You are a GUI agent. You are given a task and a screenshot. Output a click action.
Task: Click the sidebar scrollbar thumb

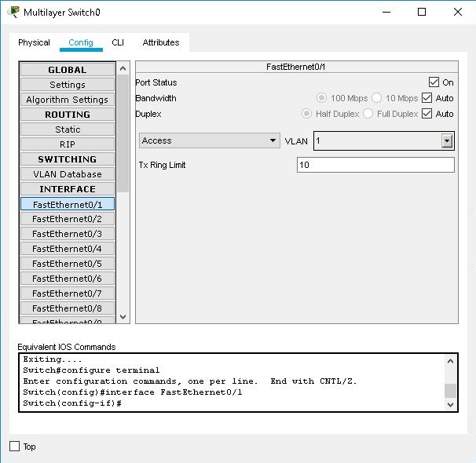pos(123,133)
